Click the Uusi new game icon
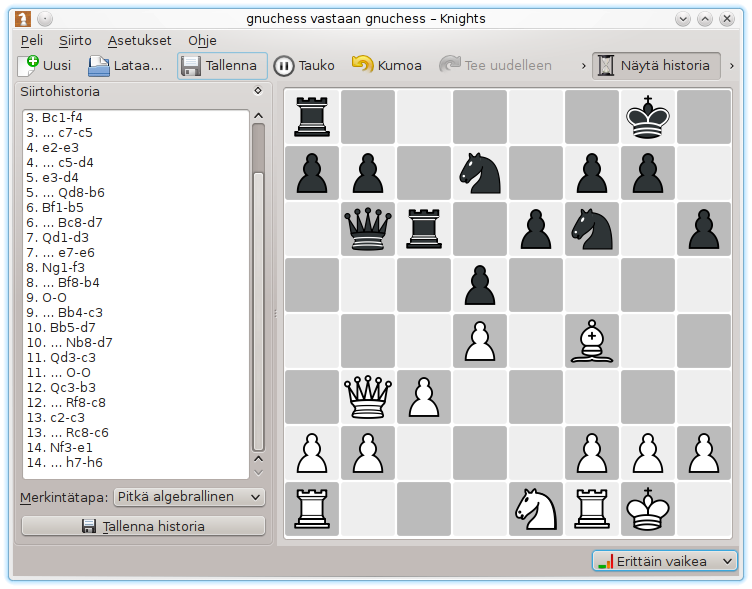Viewport: 752px width, 589px height. tap(28, 66)
